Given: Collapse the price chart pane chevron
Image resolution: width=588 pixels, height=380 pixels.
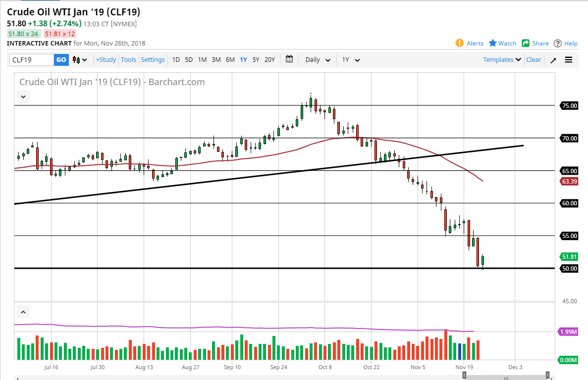Looking at the screenshot, I should coord(23,96).
